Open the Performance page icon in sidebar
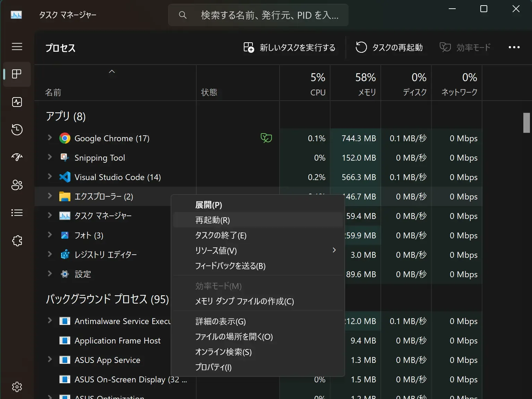Image resolution: width=532 pixels, height=399 pixels. pyautogui.click(x=17, y=102)
